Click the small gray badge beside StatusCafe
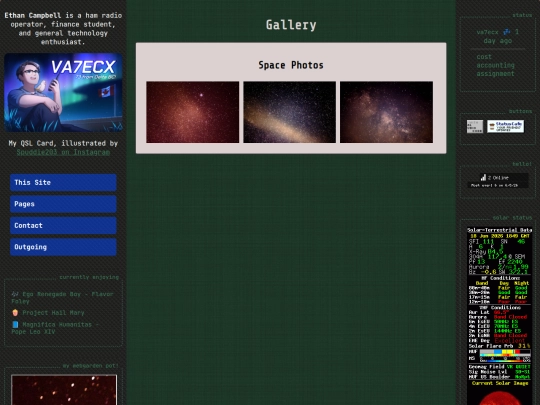Image resolution: width=540 pixels, height=405 pixels. point(475,126)
